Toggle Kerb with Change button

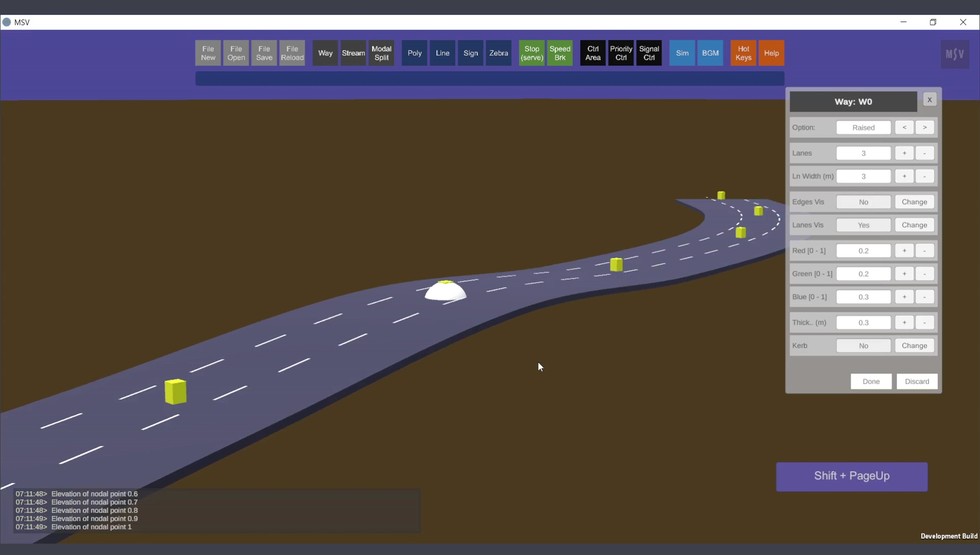(914, 346)
